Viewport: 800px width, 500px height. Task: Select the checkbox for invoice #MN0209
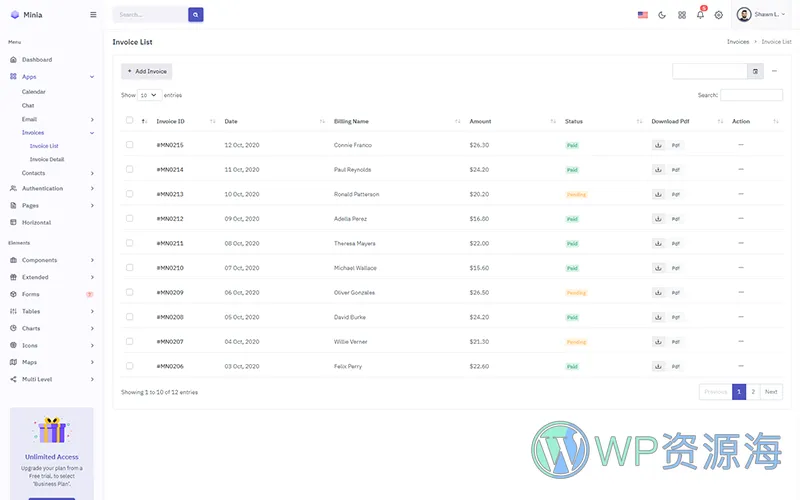coord(129,292)
